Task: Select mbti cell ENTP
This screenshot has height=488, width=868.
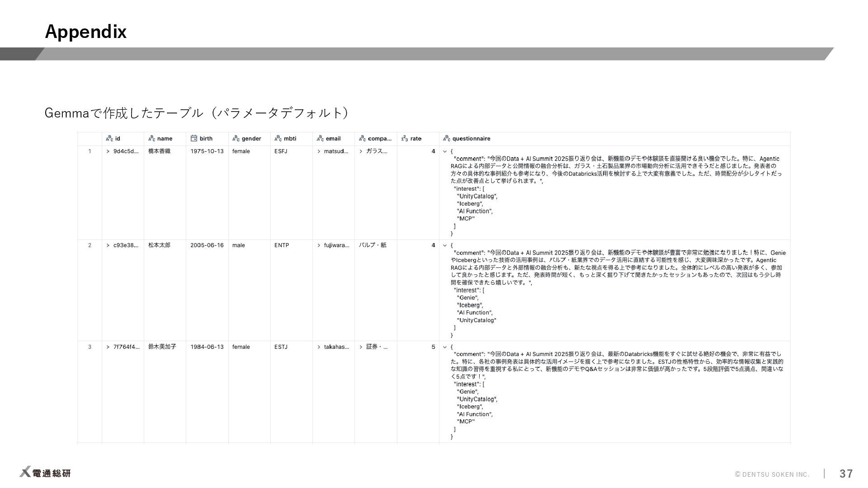Action: pos(282,245)
